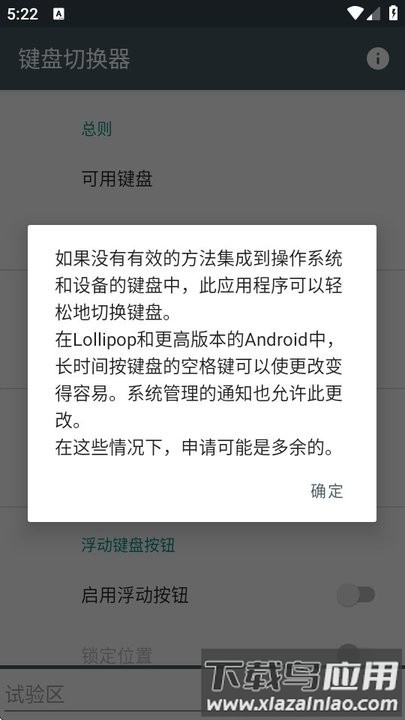Enable the 启用浮动按钮 switch
405x720 pixels.
click(356, 595)
